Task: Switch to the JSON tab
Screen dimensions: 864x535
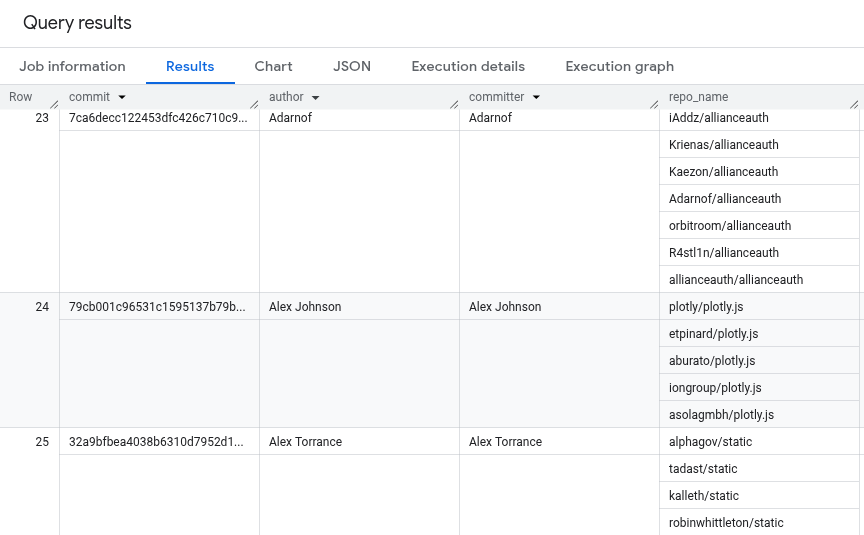Action: (x=352, y=66)
